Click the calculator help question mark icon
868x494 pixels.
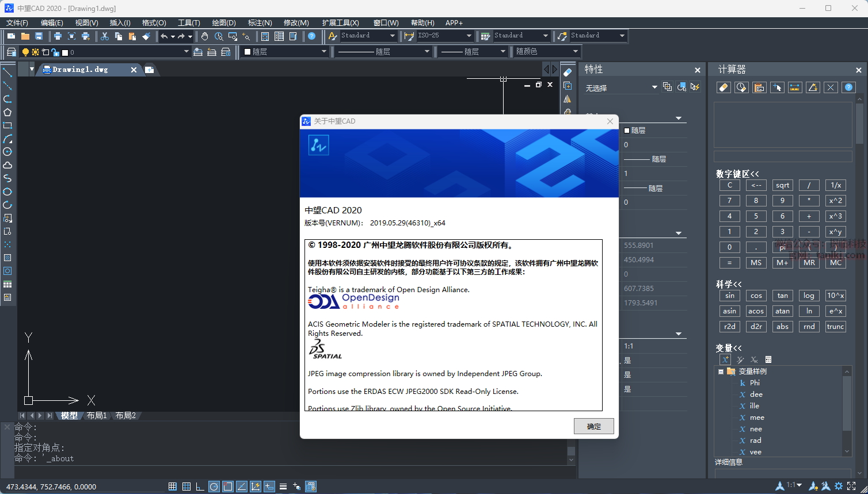point(848,87)
